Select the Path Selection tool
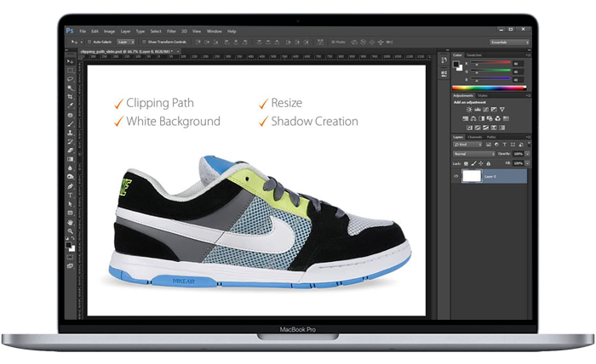The width and height of the screenshot is (596, 364). 71,204
